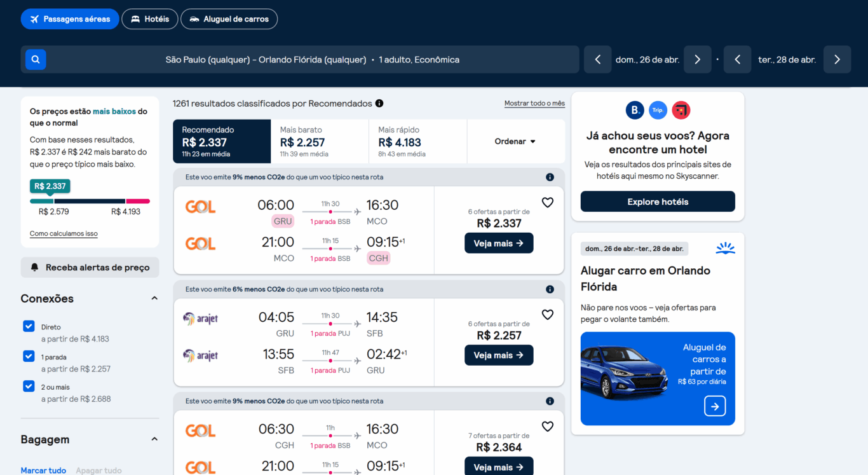The image size is (868, 475).
Task: Click the Trip.com partner icon
Action: [658, 109]
